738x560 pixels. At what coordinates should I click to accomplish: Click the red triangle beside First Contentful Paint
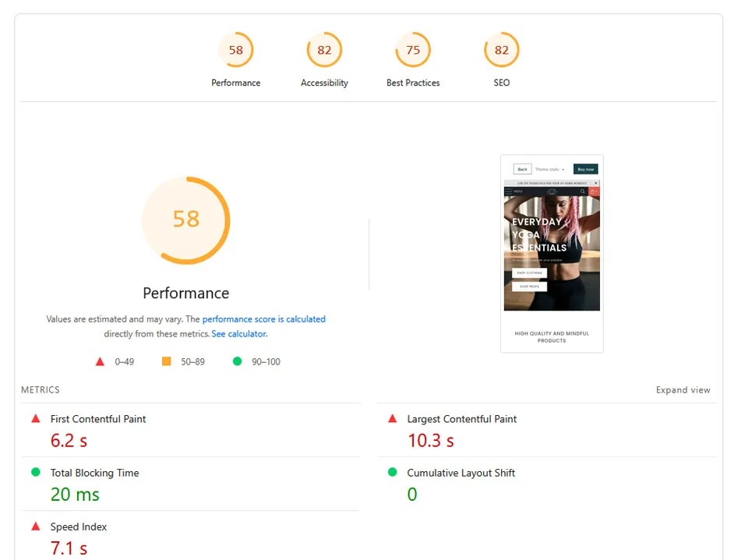(36, 419)
